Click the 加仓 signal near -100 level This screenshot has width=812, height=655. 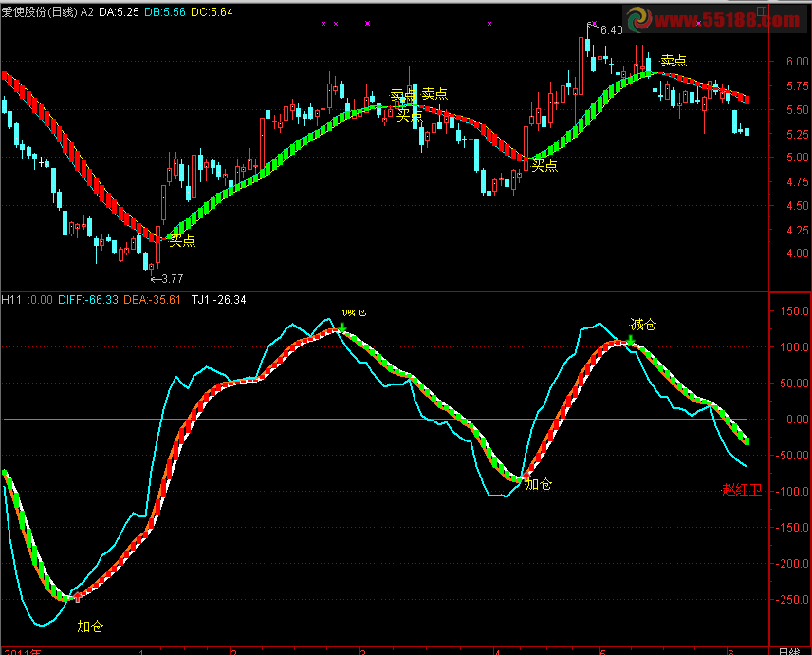pyautogui.click(x=539, y=484)
